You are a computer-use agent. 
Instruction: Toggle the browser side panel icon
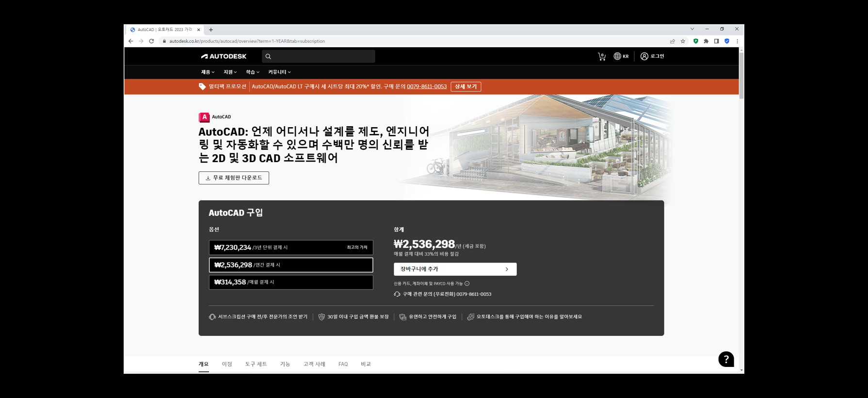716,41
